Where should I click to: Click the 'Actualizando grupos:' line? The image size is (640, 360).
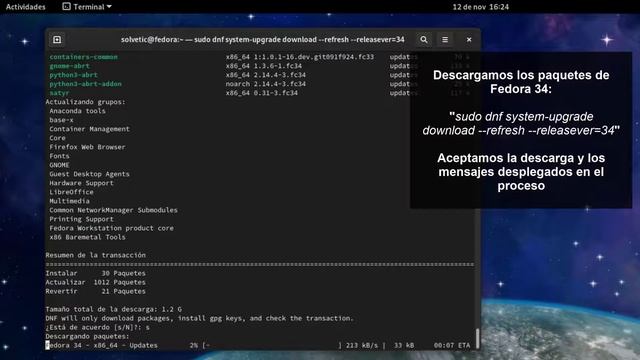85,102
